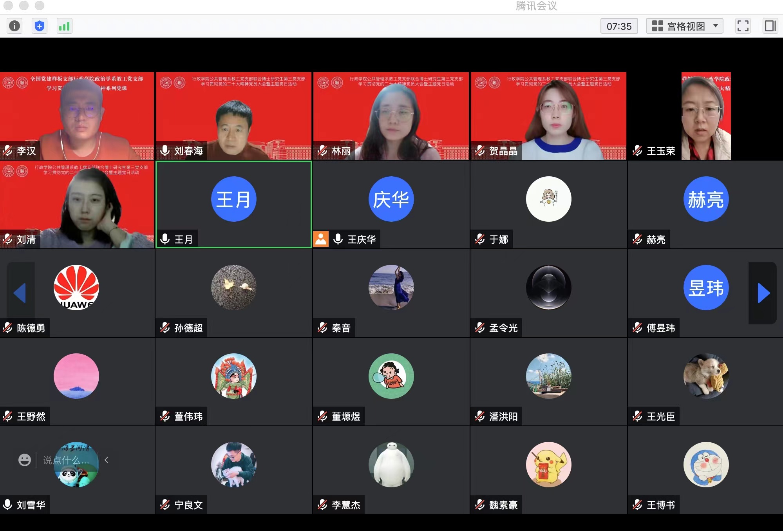Open the meeting info icon
The height and width of the screenshot is (532, 783).
pos(14,26)
